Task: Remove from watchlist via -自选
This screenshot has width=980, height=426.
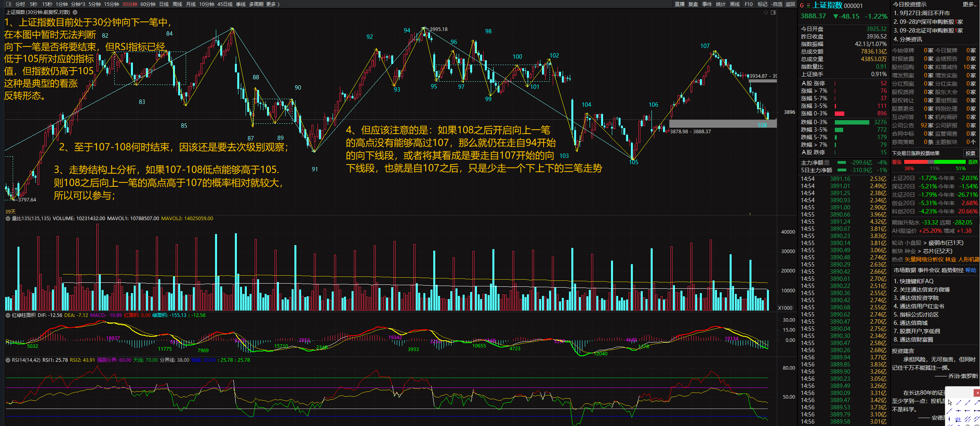Action: point(777,4)
